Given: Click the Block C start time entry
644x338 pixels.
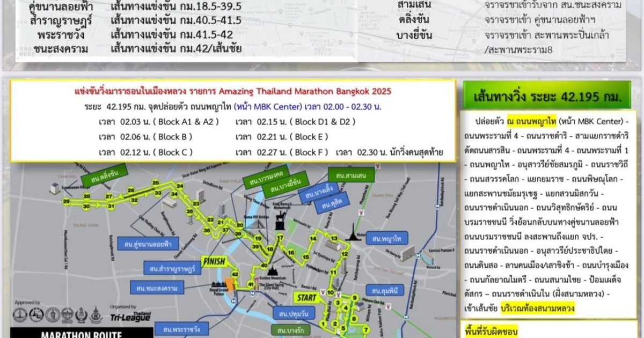Looking at the screenshot, I should [x=146, y=152].
